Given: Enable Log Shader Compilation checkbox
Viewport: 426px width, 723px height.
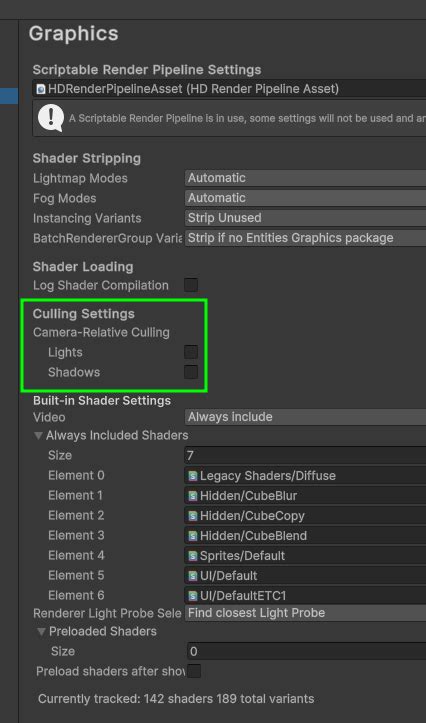Looking at the screenshot, I should 191,285.
